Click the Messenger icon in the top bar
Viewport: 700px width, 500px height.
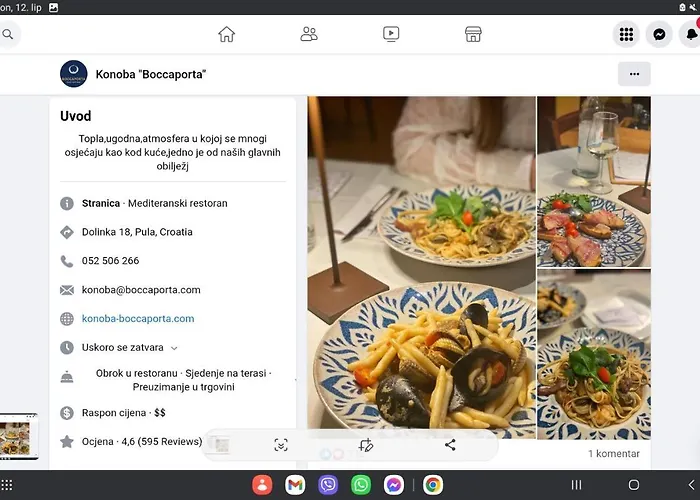click(660, 34)
